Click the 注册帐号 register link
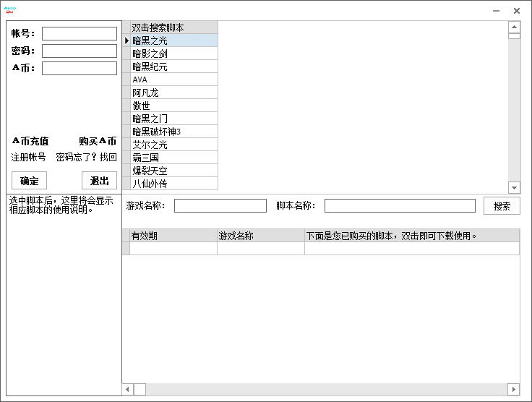Screen dimensions: 532x402 tap(28, 157)
